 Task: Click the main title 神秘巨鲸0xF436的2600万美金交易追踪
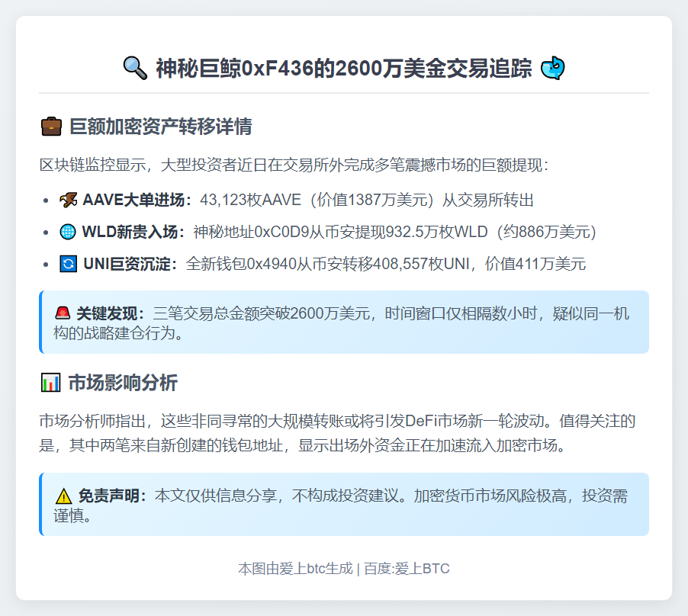pyautogui.click(x=344, y=69)
